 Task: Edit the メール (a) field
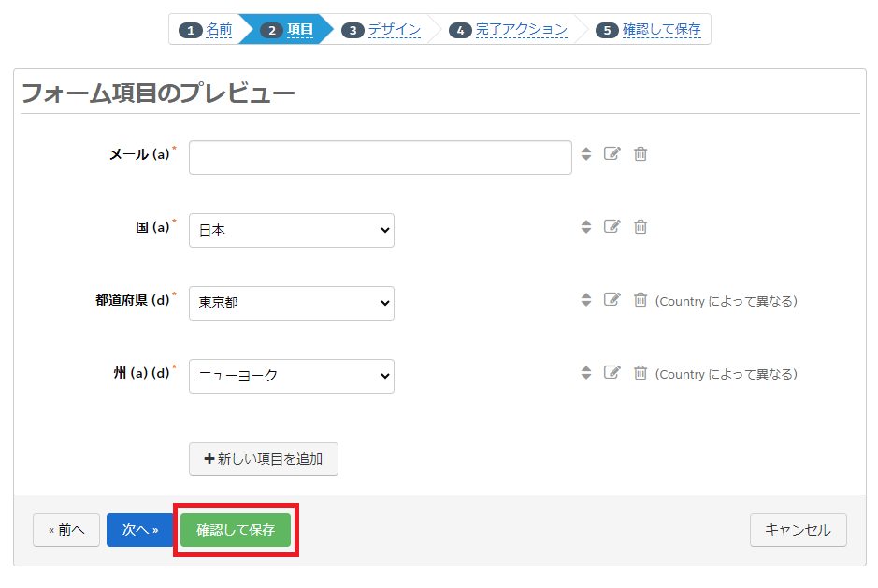612,153
